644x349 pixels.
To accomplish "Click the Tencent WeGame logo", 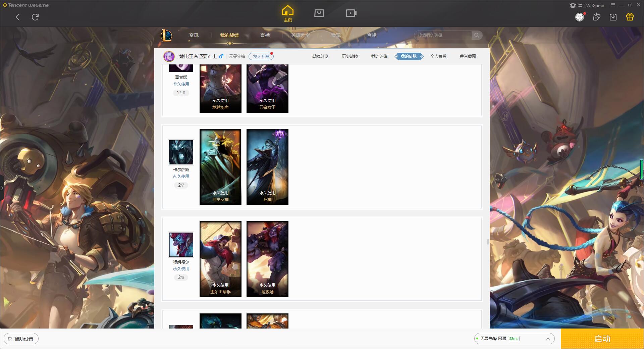I will [26, 5].
